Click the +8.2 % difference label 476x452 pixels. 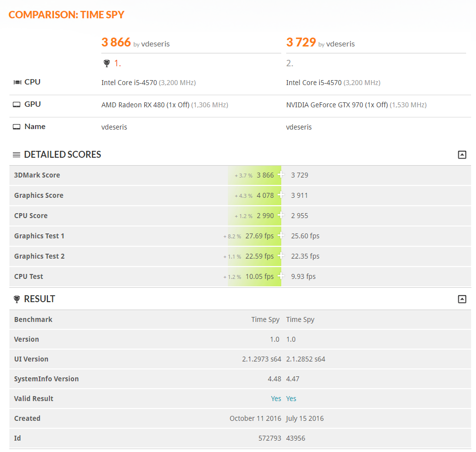point(232,236)
